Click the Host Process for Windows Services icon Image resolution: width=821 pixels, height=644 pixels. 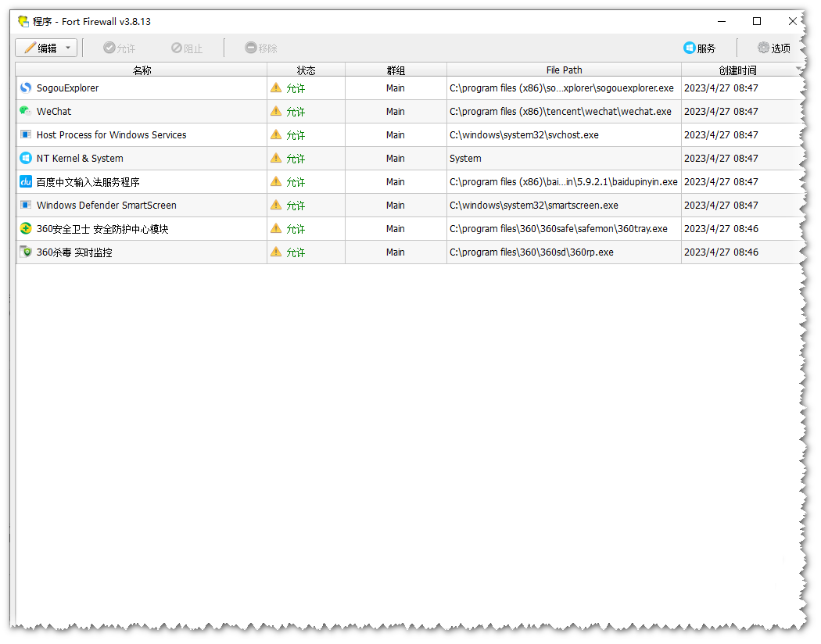pyautogui.click(x=26, y=134)
